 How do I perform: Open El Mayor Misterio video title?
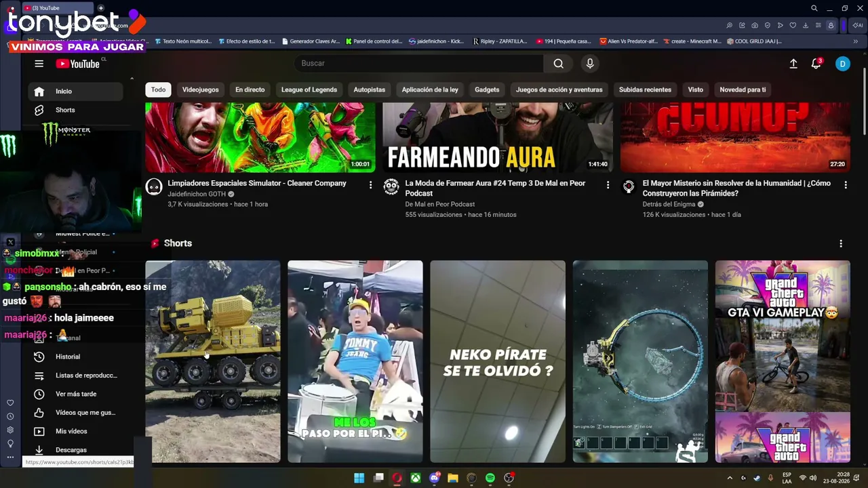tap(736, 188)
